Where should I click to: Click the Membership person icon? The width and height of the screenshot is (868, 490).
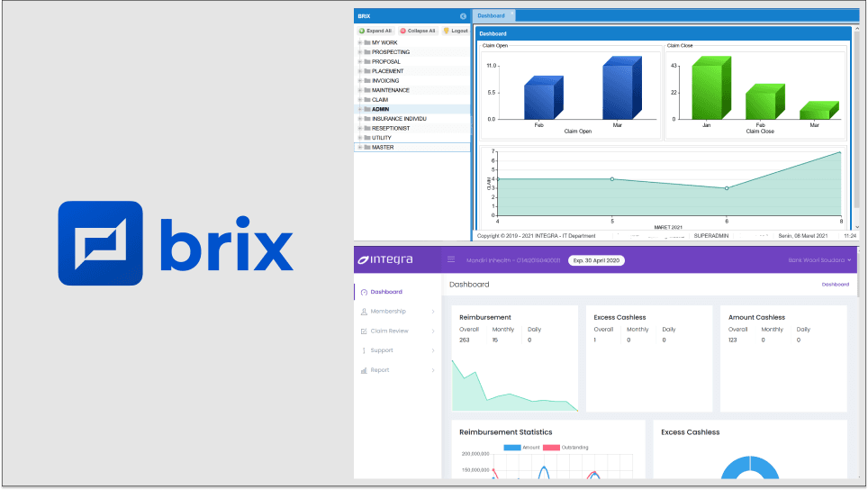(364, 312)
